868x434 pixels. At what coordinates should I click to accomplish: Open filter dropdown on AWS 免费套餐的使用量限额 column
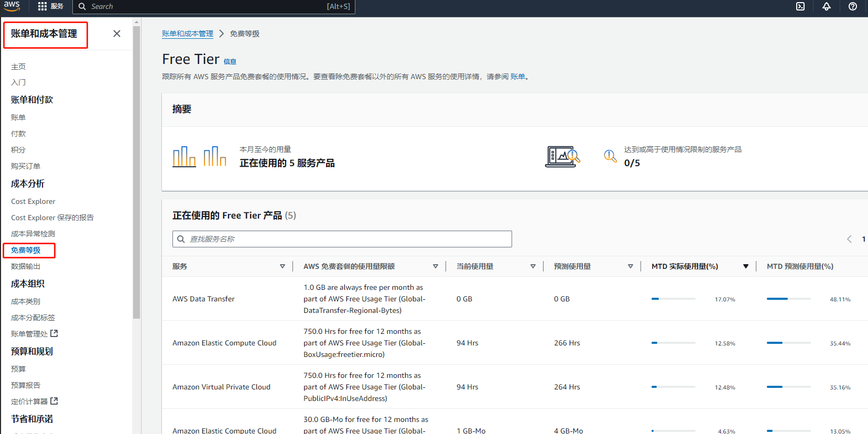[436, 266]
